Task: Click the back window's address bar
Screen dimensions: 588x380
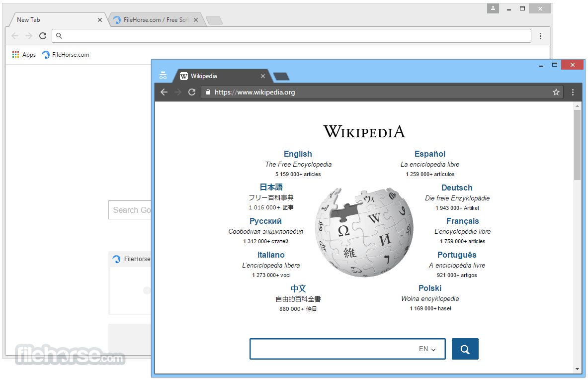Action: pyautogui.click(x=291, y=36)
